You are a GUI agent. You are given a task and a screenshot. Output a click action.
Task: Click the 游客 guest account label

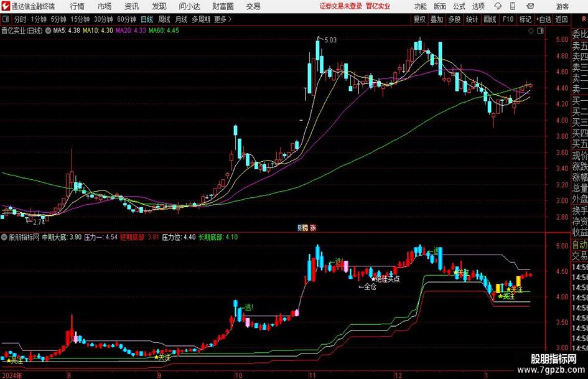point(562,6)
